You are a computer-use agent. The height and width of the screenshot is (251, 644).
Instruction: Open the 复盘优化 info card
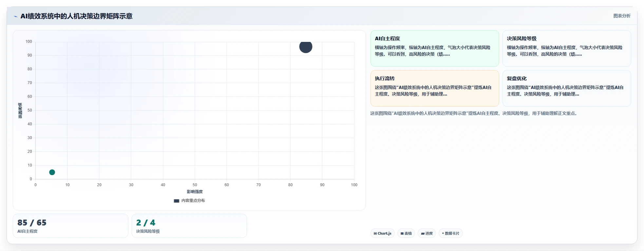tap(567, 88)
